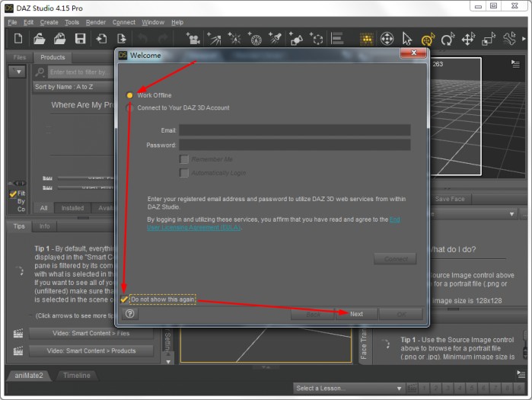This screenshot has width=532, height=400.
Task: Click the clapperboard icon beside Smart Content > Products
Action: click(18, 350)
